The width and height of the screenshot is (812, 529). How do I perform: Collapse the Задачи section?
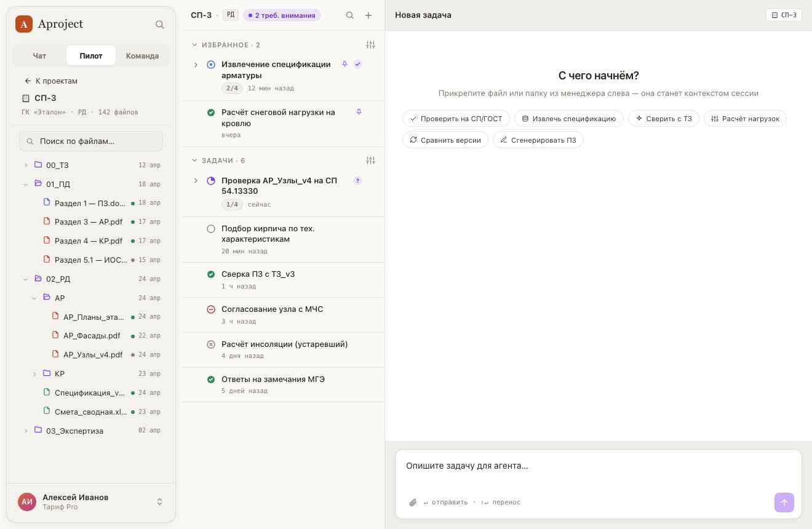pyautogui.click(x=195, y=161)
